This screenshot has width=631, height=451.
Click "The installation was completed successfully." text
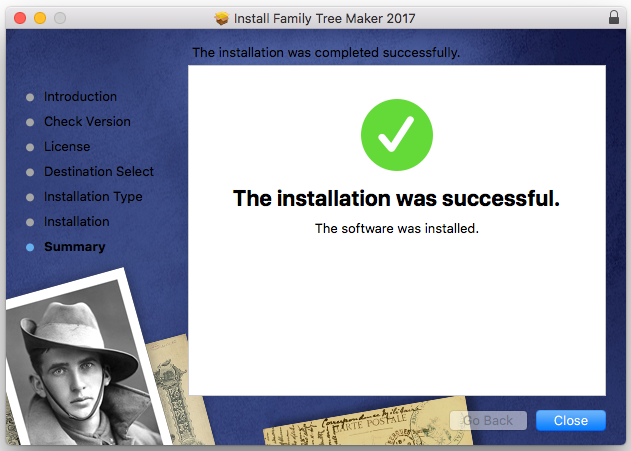(x=326, y=52)
